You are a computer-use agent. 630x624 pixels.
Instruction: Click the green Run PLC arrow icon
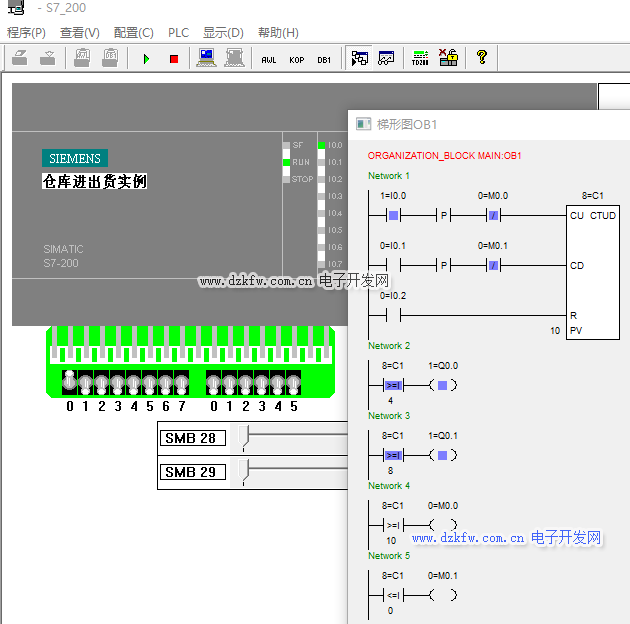coord(146,59)
